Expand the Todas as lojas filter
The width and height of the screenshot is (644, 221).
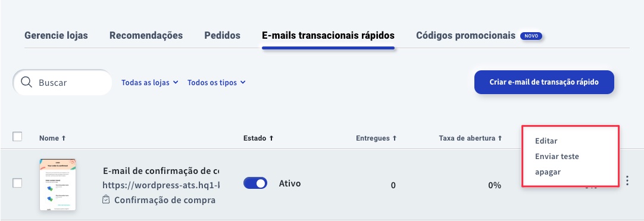149,83
